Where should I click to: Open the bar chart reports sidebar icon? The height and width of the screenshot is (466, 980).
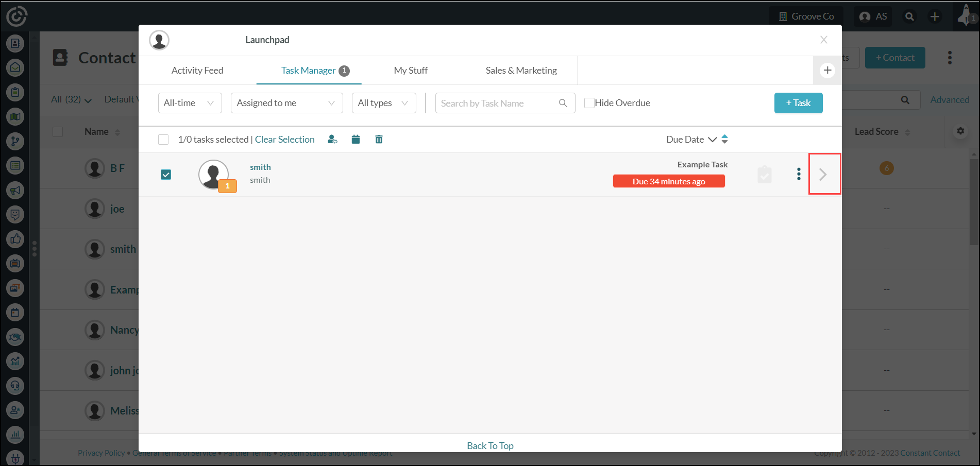(15, 435)
